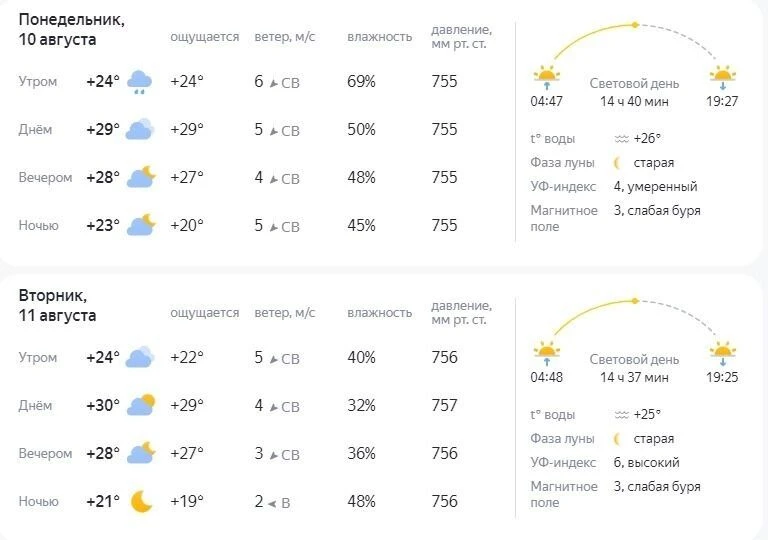Click the sunrise icon above 04:47
This screenshot has height=540, width=768.
click(547, 77)
